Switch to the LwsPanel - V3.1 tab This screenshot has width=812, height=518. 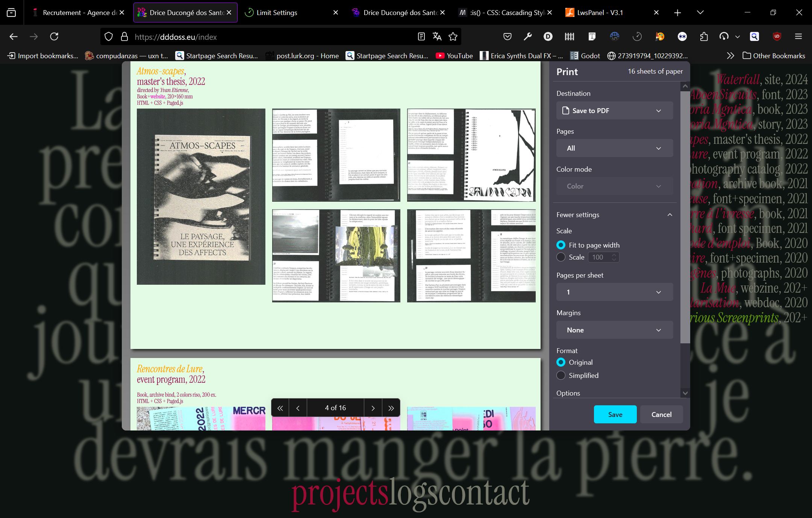(613, 12)
